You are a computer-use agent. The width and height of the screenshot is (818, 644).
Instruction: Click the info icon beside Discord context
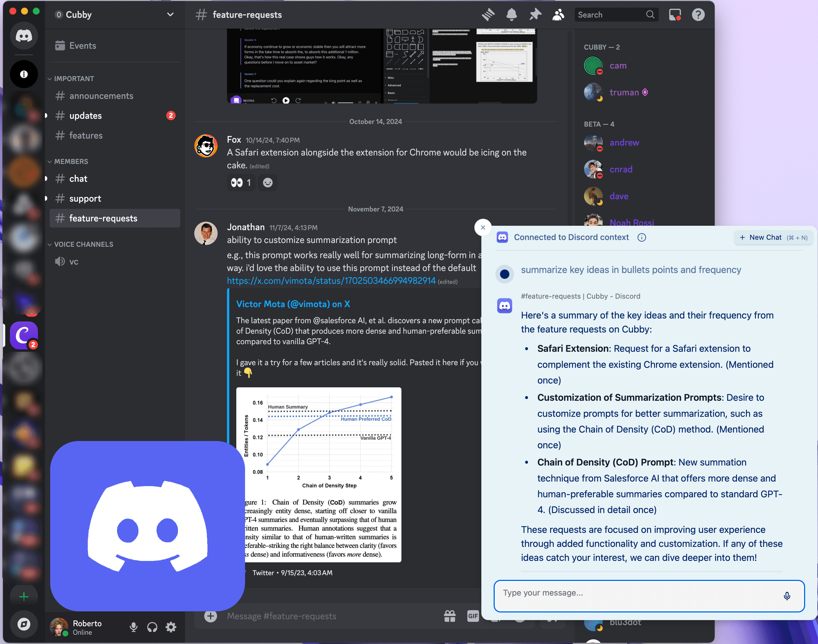[x=642, y=237]
